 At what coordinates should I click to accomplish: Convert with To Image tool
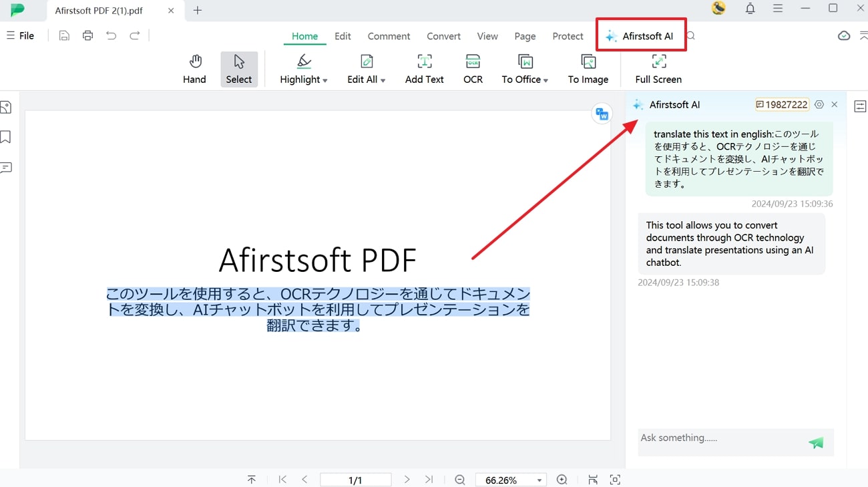[588, 69]
